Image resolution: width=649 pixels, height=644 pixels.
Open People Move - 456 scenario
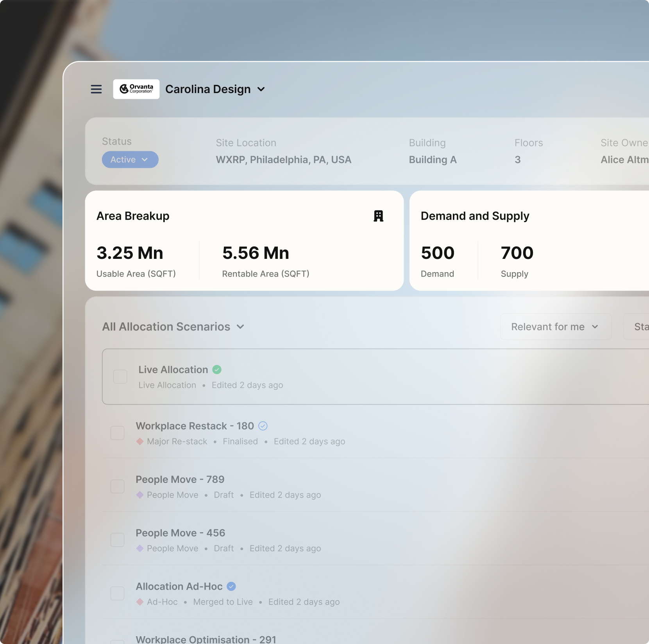tap(180, 533)
